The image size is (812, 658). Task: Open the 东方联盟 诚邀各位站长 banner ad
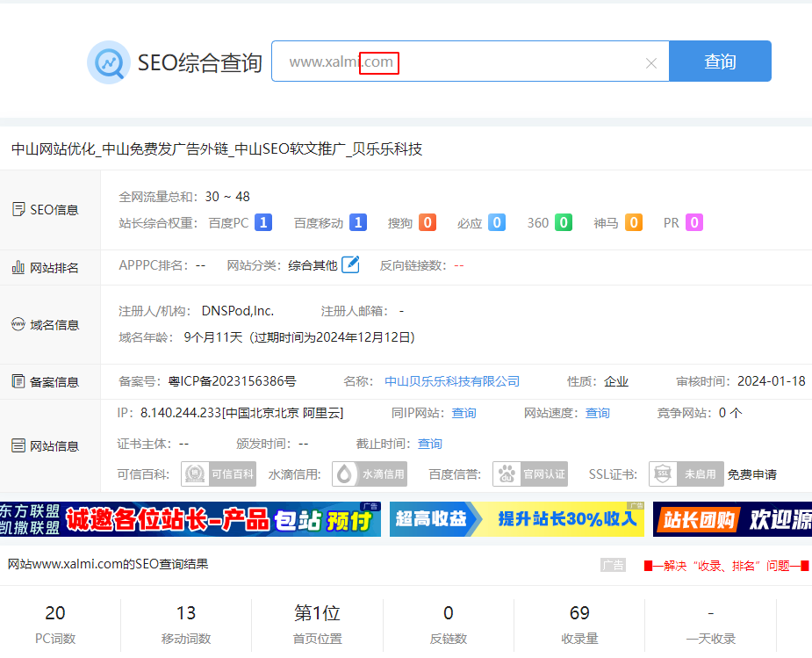pos(190,519)
